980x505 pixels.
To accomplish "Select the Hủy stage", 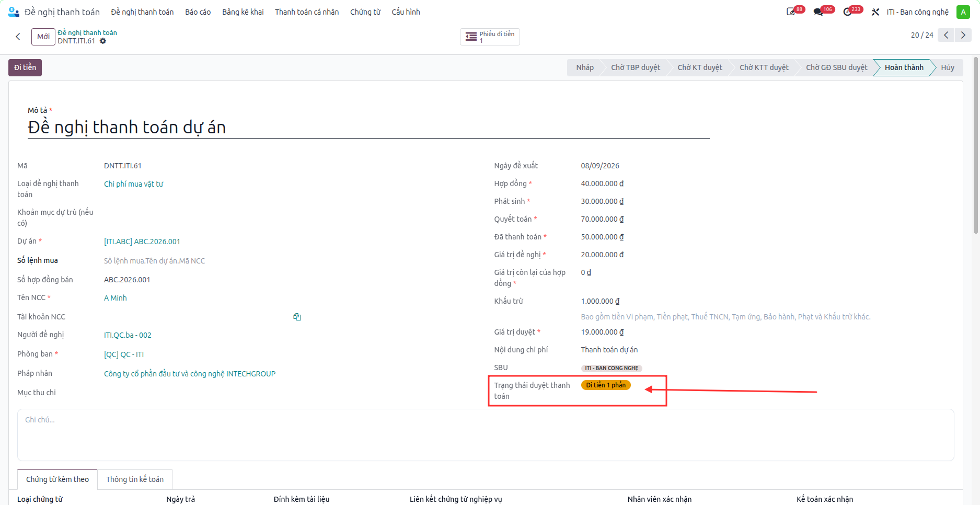I will 948,67.
